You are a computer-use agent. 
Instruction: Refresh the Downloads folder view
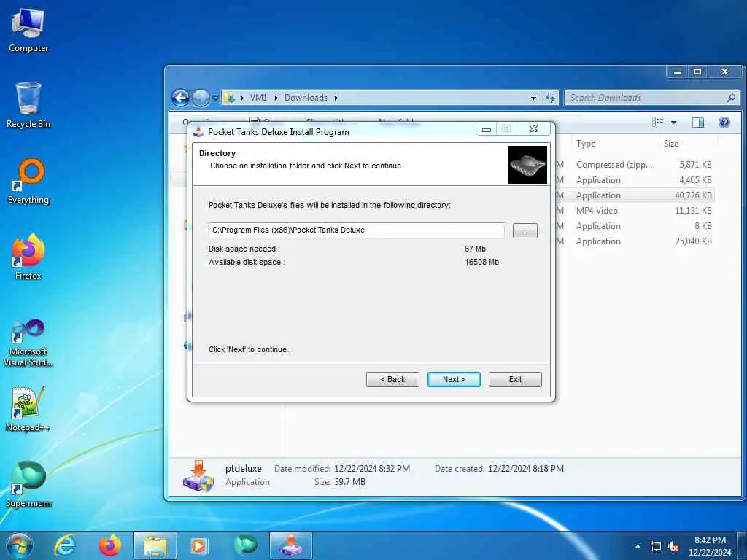tap(550, 98)
